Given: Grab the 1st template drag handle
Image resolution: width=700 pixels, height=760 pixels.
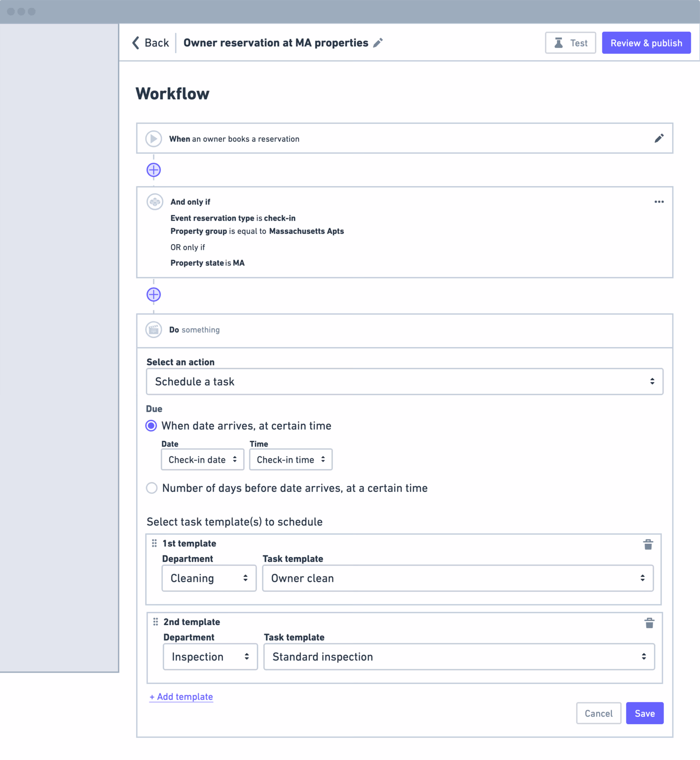Looking at the screenshot, I should click(154, 543).
